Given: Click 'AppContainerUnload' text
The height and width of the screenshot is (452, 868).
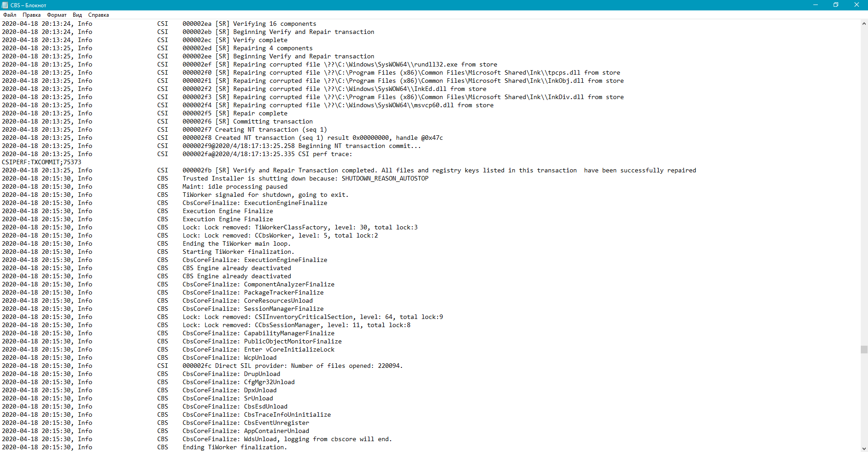Looking at the screenshot, I should 276,431.
